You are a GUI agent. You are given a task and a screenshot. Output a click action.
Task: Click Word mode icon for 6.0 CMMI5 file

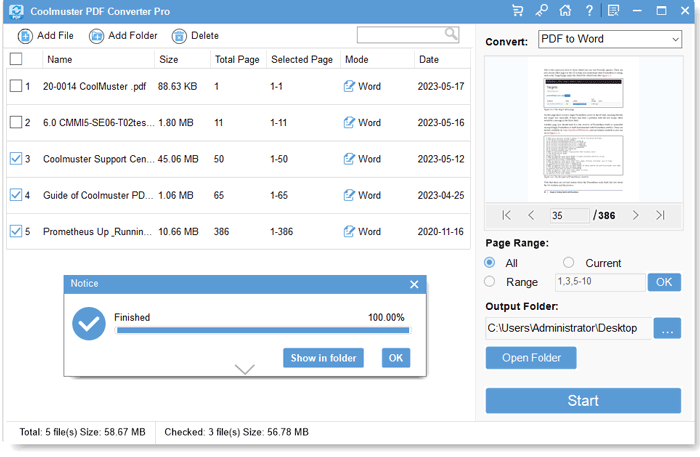coord(349,122)
